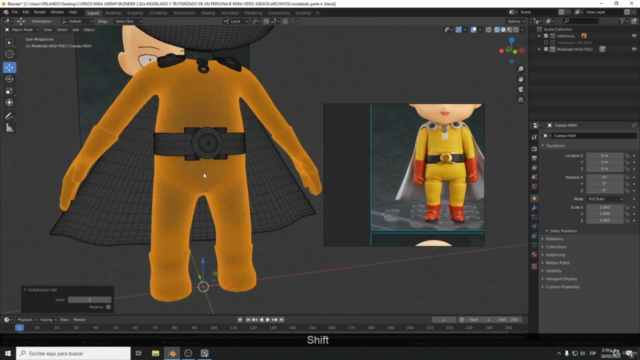Image resolution: width=640 pixels, height=360 pixels.
Task: Open the Object Mode dropdown
Action: 22,30
